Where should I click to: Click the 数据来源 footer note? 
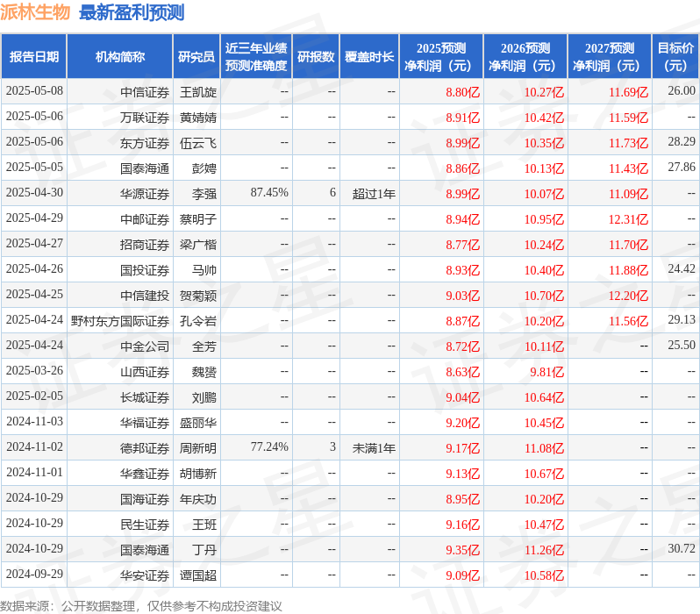(x=141, y=606)
